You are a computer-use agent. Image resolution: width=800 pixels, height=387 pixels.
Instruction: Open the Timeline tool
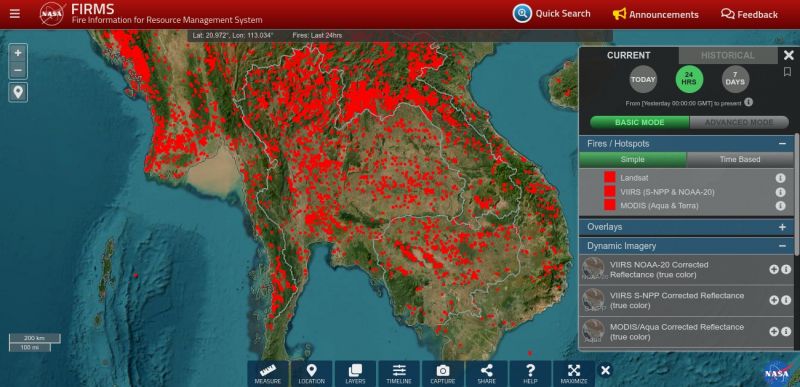click(399, 373)
